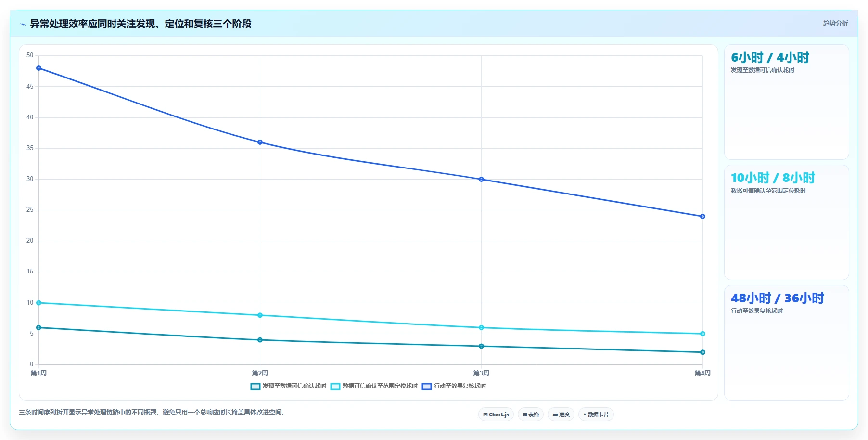The image size is (868, 440).
Task: Toggle the 发现至数据可信确认耗时 legend series
Action: tap(288, 386)
